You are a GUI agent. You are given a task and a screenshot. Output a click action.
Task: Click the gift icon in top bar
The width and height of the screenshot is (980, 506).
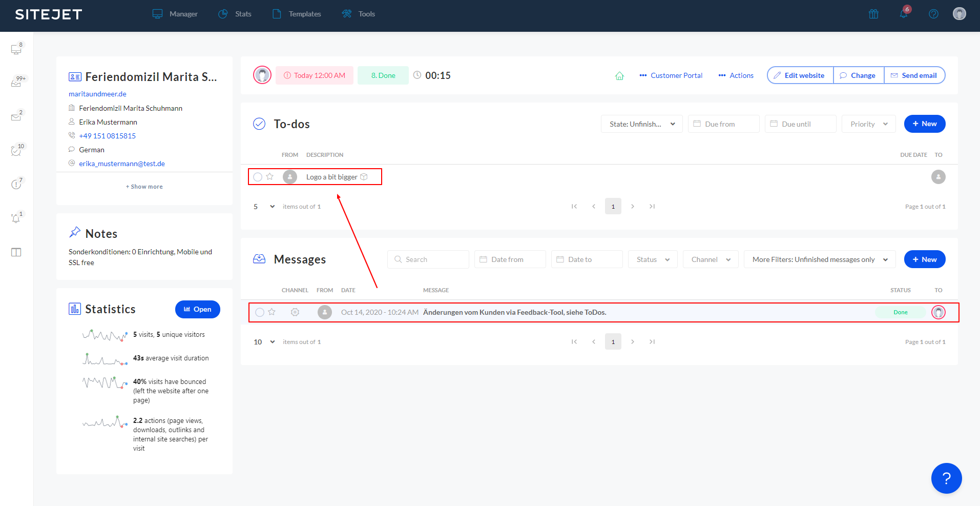pos(873,14)
